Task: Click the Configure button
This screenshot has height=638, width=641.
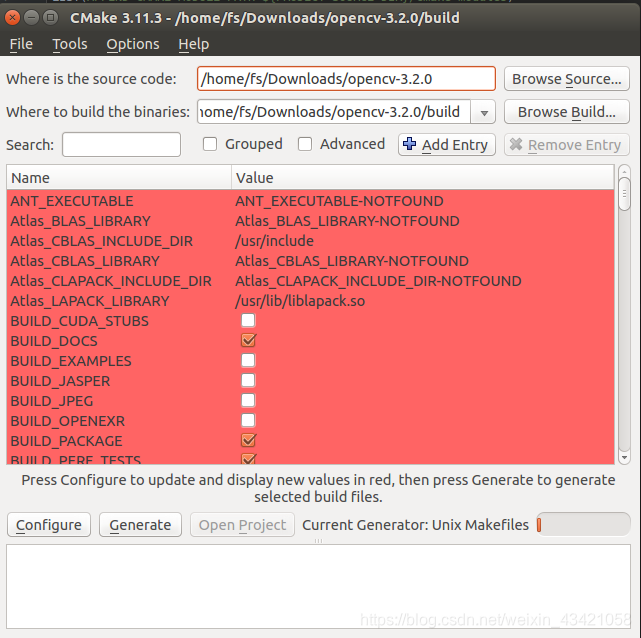Action: [49, 525]
